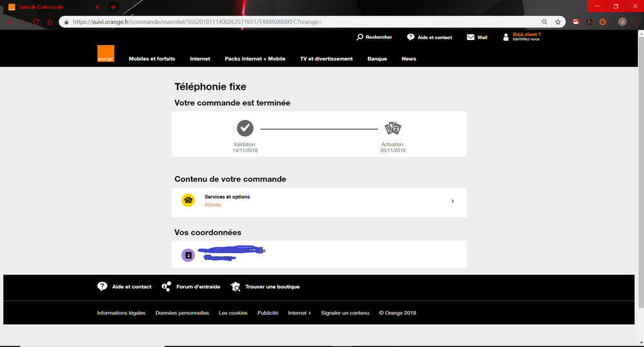
Task: Open the Banque menu
Action: click(x=377, y=59)
